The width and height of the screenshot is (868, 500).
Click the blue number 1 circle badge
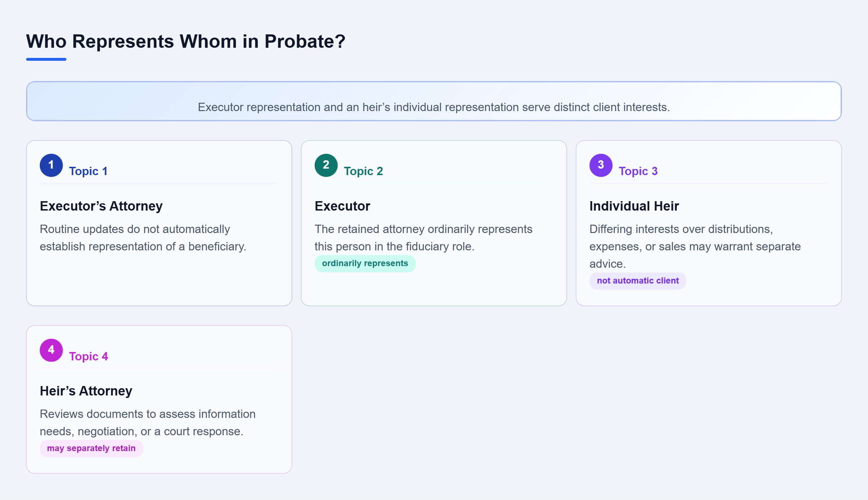coord(51,165)
